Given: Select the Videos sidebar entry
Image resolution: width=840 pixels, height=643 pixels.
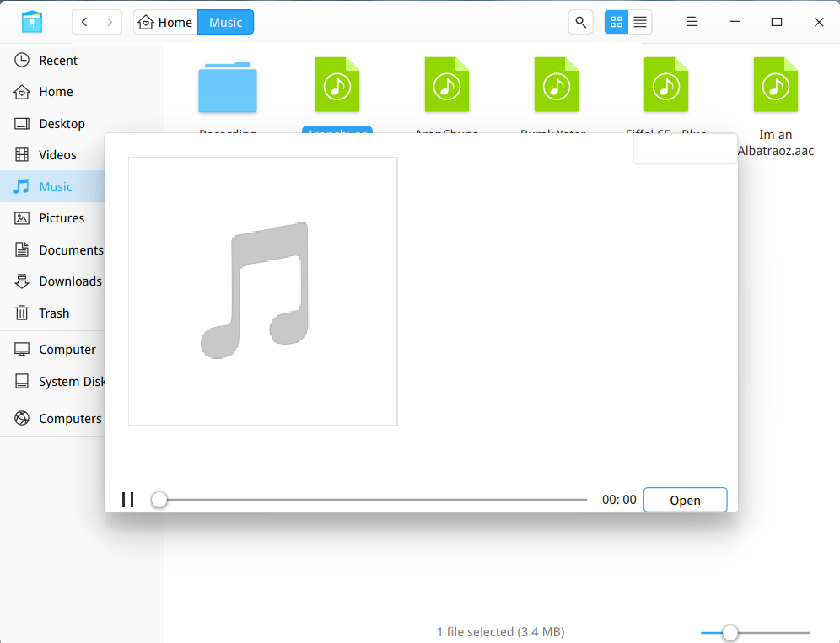Looking at the screenshot, I should click(x=59, y=154).
